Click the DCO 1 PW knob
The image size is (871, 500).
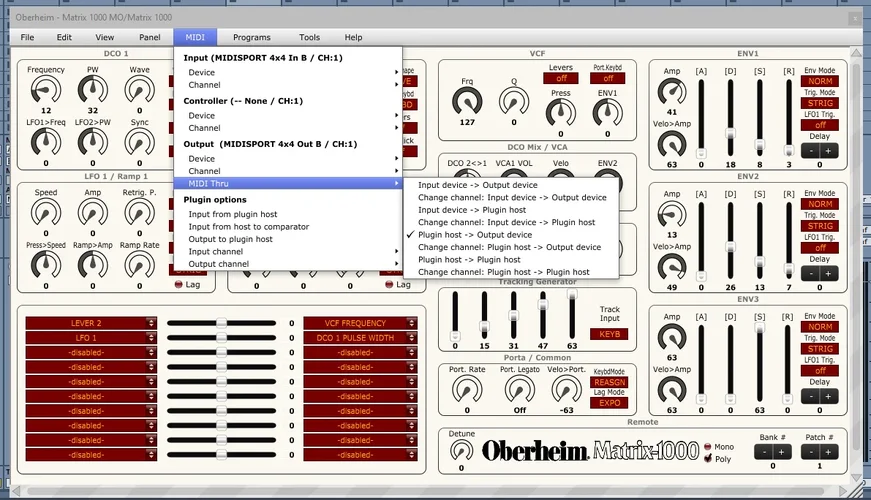93,91
